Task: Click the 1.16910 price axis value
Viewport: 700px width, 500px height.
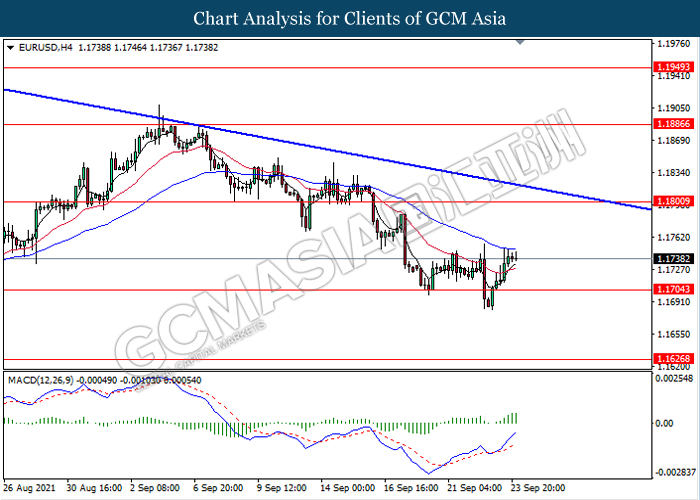Action: 673,302
